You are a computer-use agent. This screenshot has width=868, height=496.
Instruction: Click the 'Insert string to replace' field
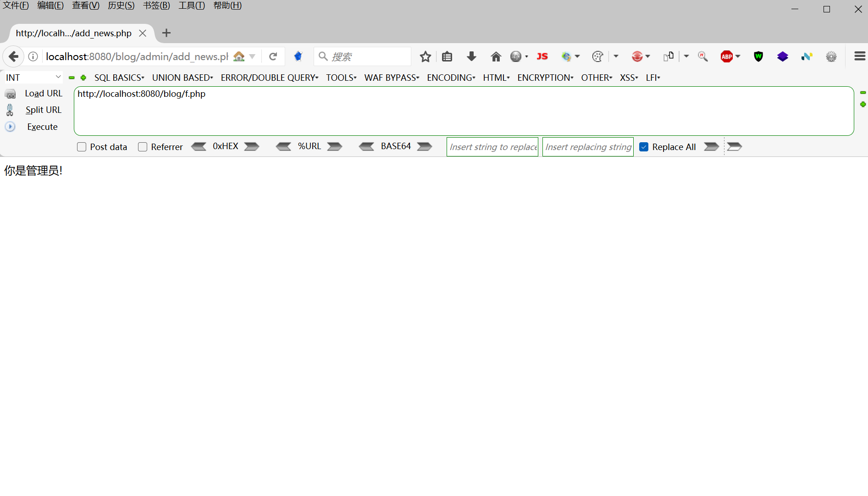(492, 147)
